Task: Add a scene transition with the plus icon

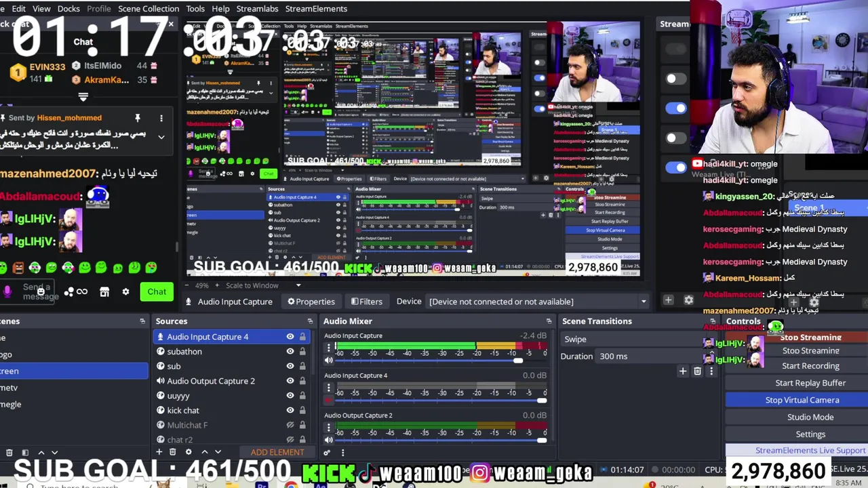Action: coord(683,371)
